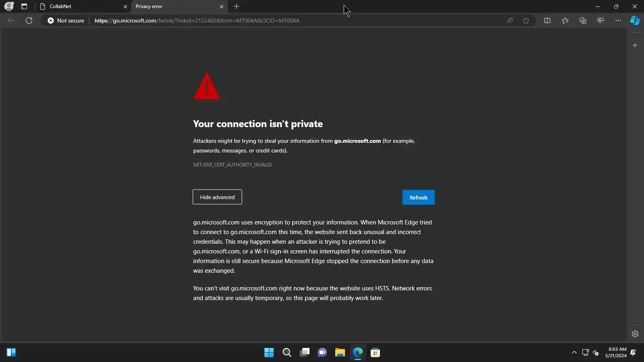This screenshot has width=644, height=362.
Task: View the Not secure site information
Action: click(x=66, y=21)
